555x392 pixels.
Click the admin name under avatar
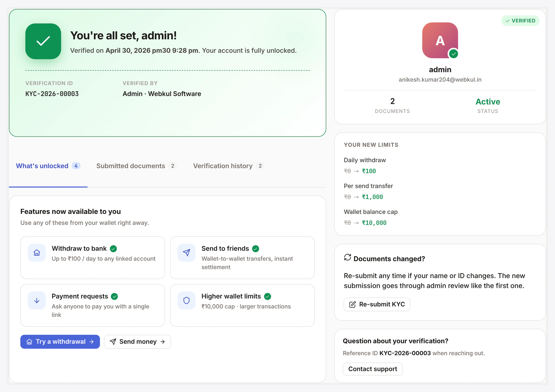(440, 70)
